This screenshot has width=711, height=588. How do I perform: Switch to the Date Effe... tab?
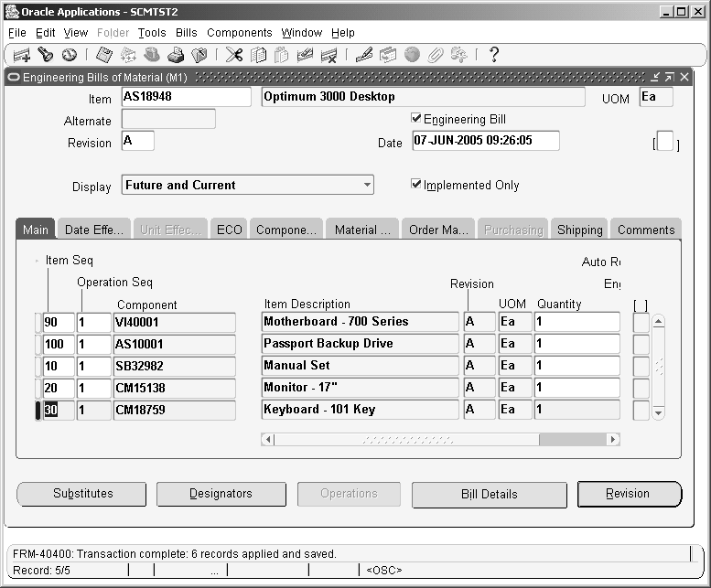pyautogui.click(x=94, y=230)
